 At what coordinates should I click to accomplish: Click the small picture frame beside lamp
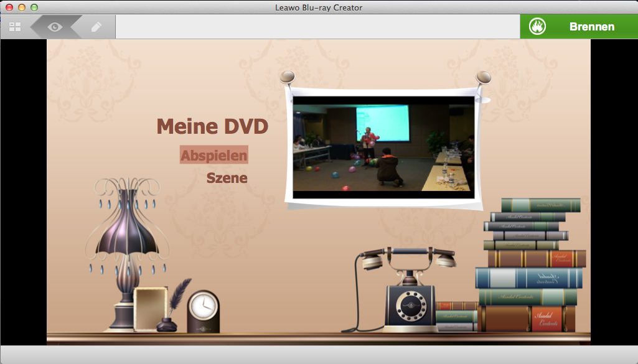tap(150, 309)
